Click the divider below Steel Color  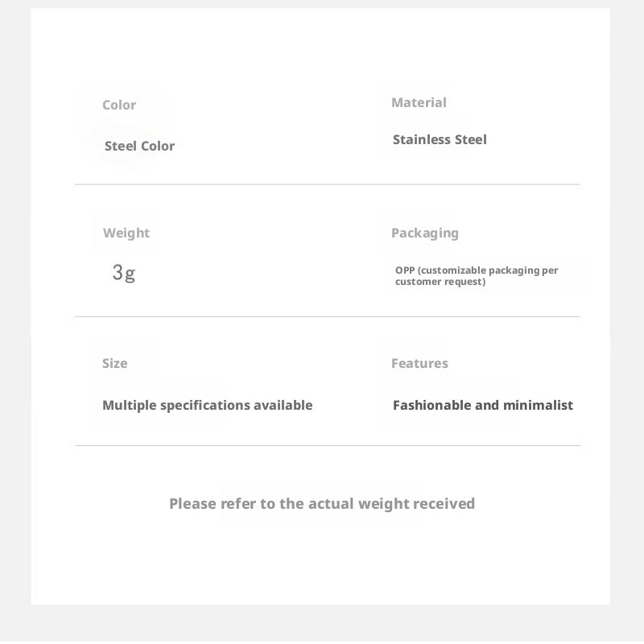click(328, 184)
